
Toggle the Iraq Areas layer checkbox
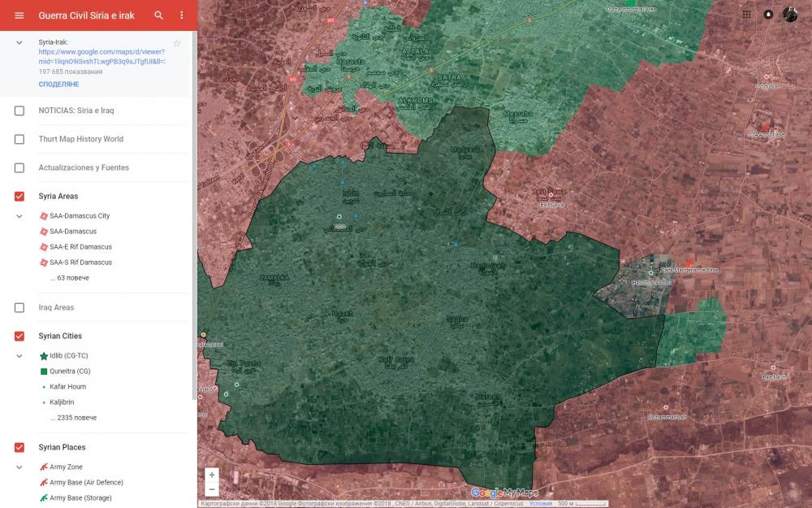click(x=19, y=308)
